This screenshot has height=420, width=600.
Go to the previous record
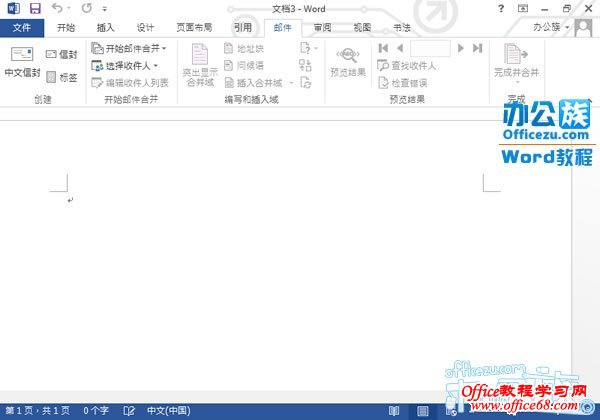400,48
